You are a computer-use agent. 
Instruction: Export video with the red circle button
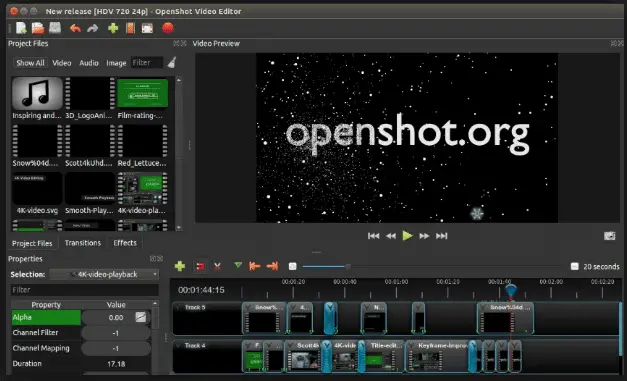pyautogui.click(x=168, y=28)
